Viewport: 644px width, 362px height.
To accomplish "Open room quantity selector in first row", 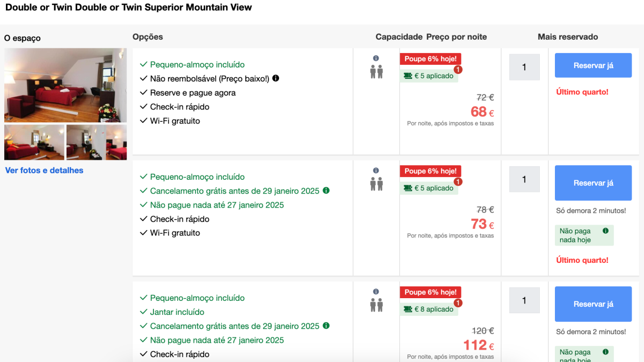I will pos(524,67).
